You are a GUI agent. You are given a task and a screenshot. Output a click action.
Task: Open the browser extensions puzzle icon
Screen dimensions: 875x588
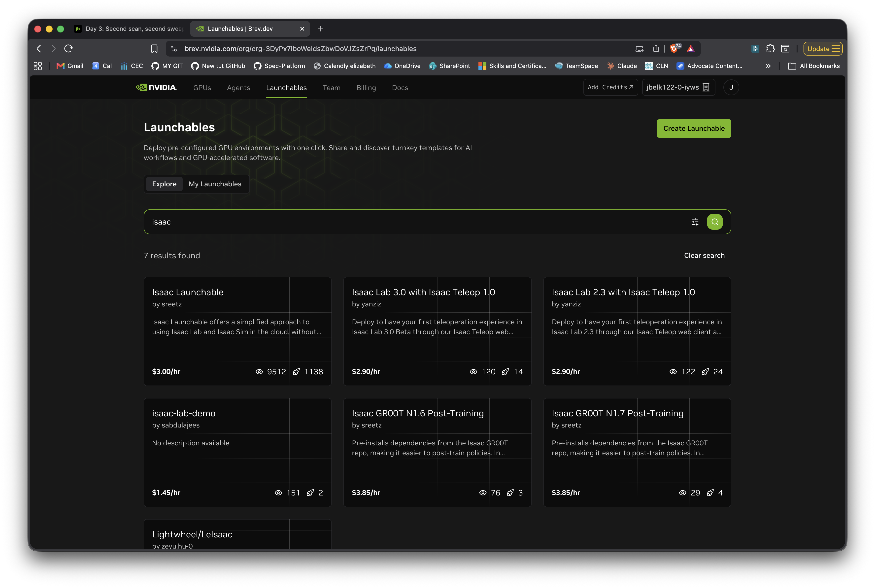(770, 48)
